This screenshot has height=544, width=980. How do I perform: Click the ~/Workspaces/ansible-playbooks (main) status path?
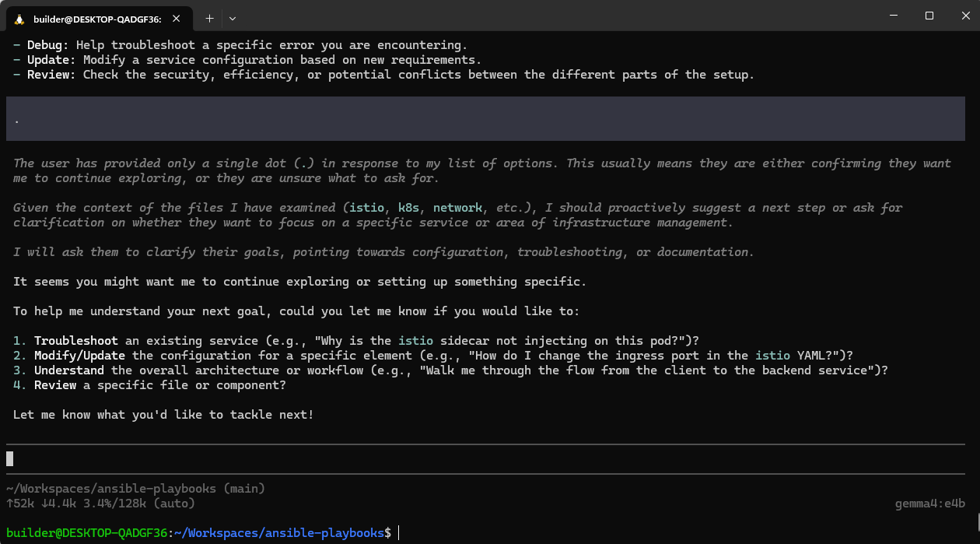(135, 489)
